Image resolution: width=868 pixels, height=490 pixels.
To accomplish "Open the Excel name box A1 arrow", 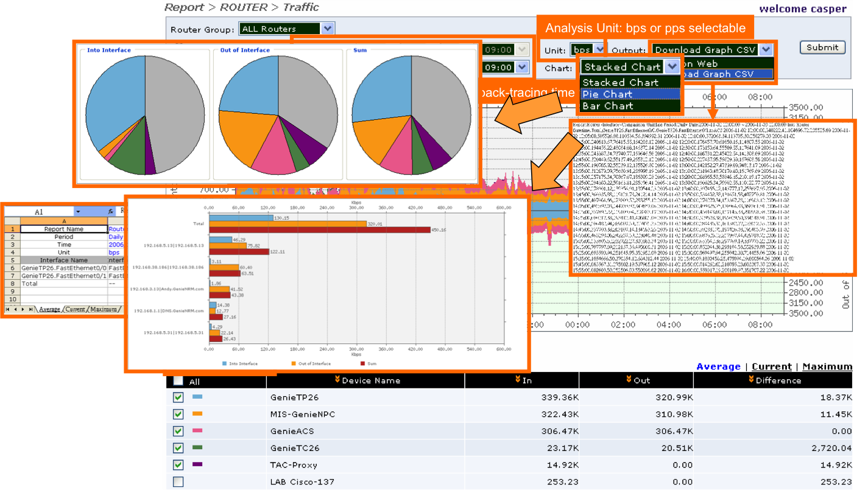I will (78, 211).
